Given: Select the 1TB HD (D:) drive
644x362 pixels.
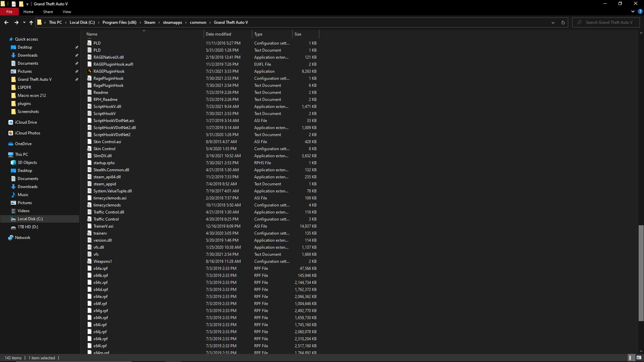Looking at the screenshot, I should (28, 227).
